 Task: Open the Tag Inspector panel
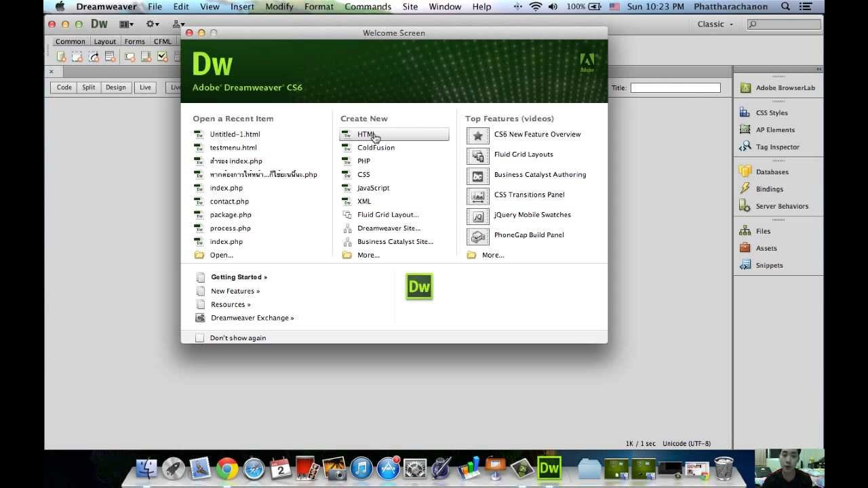[770, 146]
